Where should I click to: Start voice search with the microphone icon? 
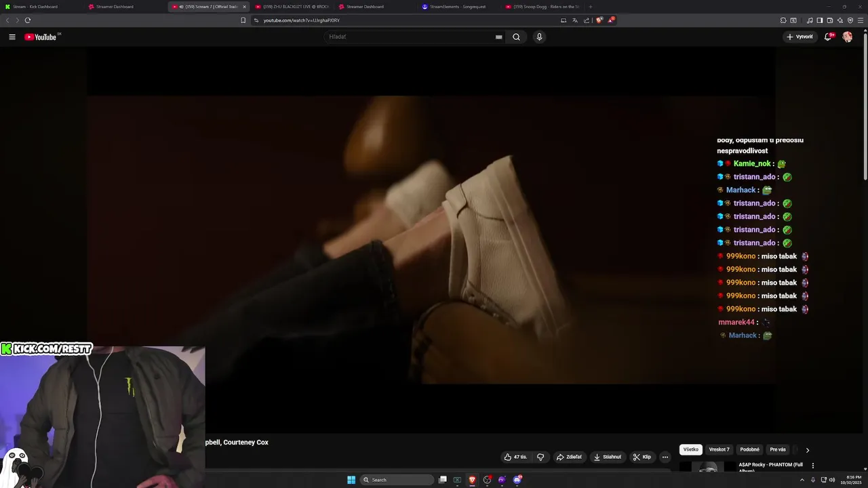pos(539,37)
